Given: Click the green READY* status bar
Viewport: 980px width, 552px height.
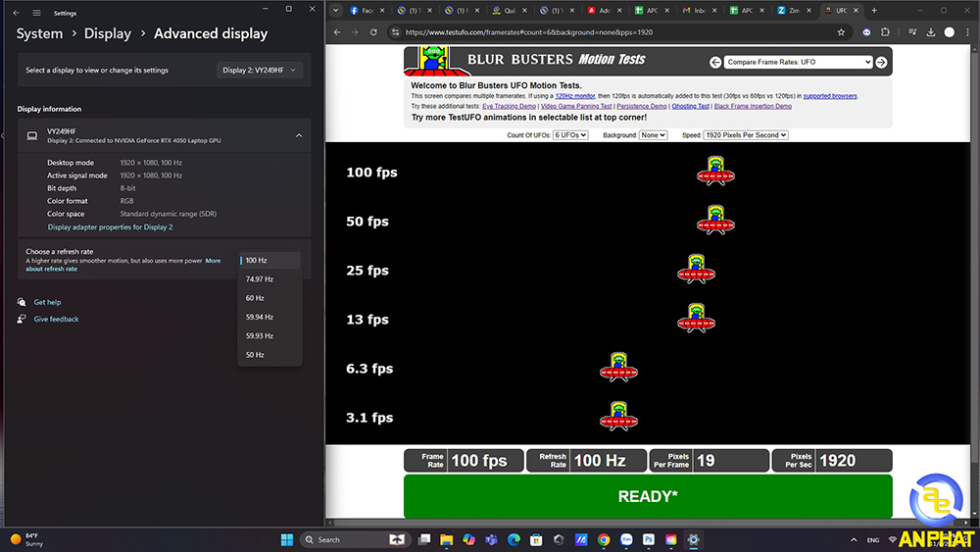Looking at the screenshot, I should (x=648, y=496).
